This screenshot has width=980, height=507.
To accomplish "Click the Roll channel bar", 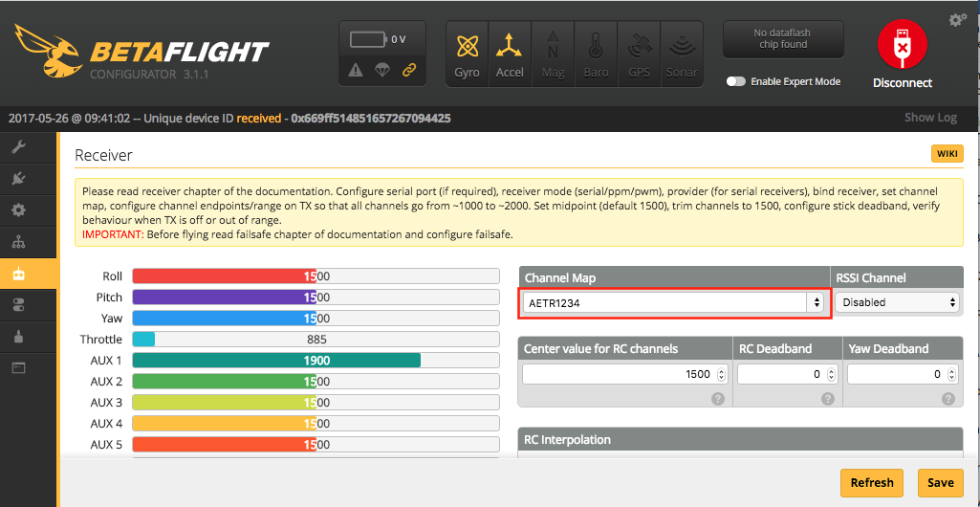I will pos(316,276).
